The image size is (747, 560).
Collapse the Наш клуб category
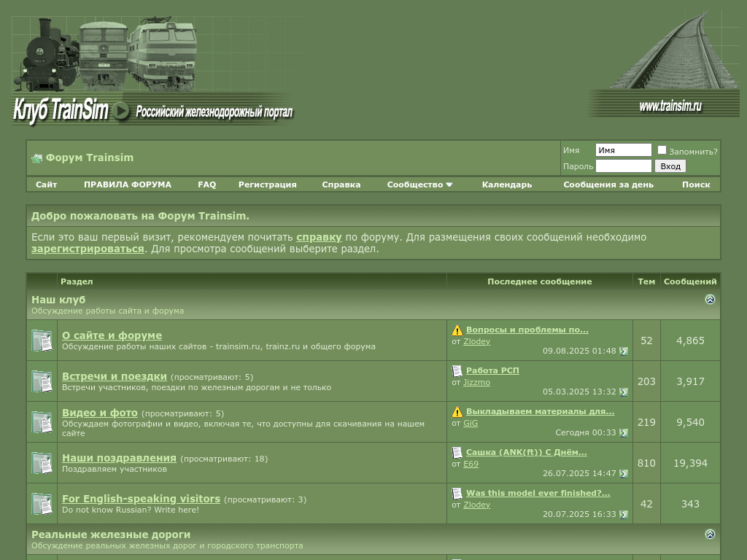point(710,300)
